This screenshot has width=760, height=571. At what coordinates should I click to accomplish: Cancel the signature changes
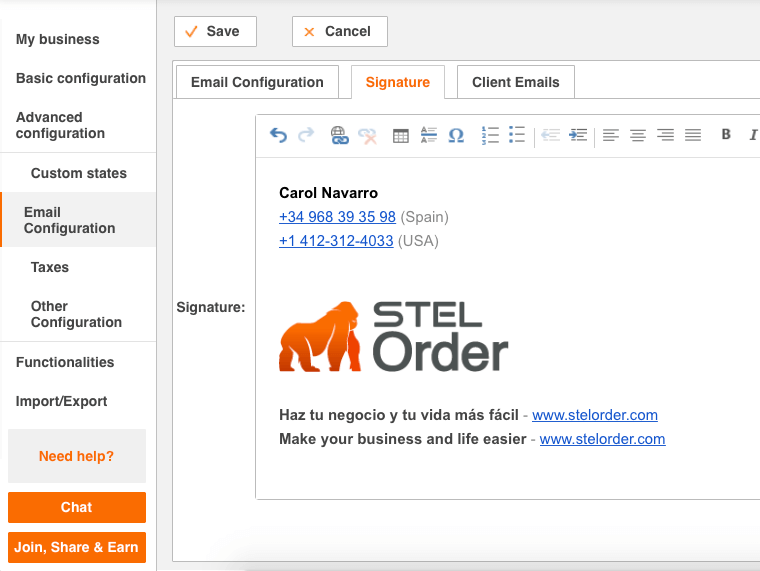tap(340, 32)
